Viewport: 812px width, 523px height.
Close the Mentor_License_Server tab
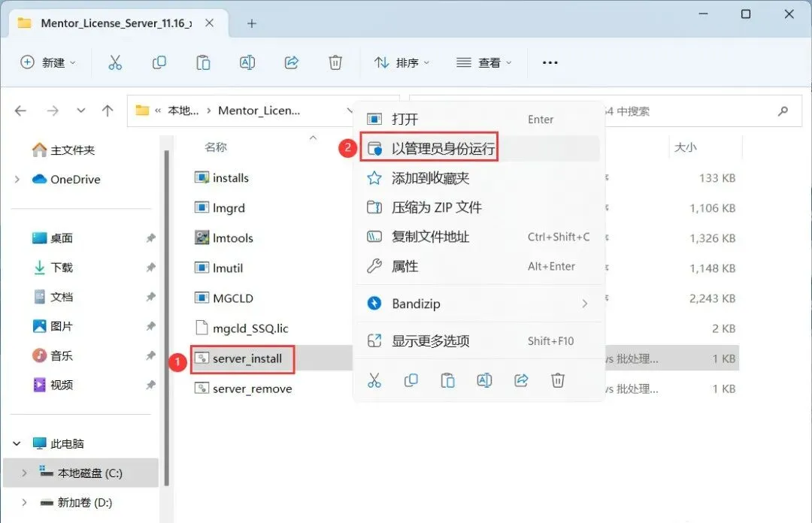coord(209,23)
